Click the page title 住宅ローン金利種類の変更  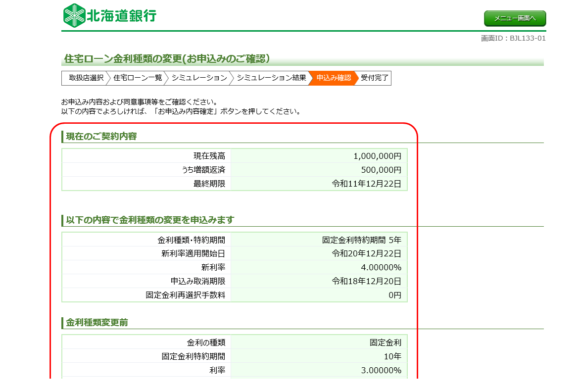pyautogui.click(x=167, y=59)
